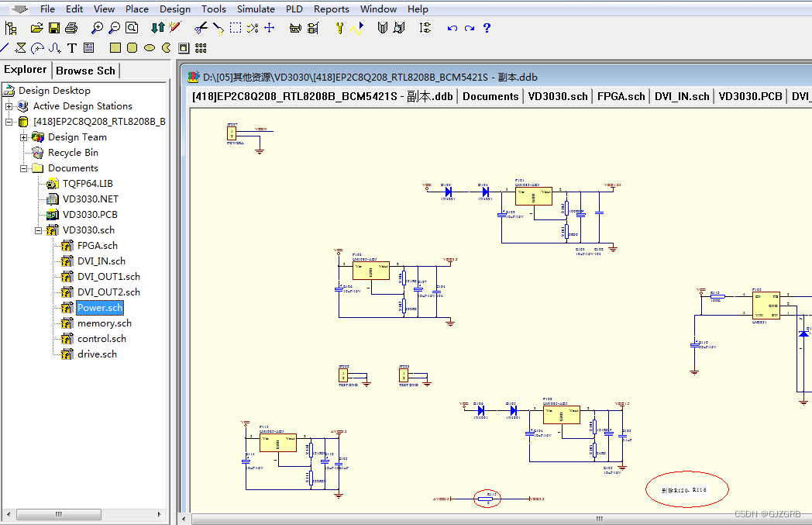Open the VD3030.PCB document tab
This screenshot has width=812, height=525.
[750, 96]
